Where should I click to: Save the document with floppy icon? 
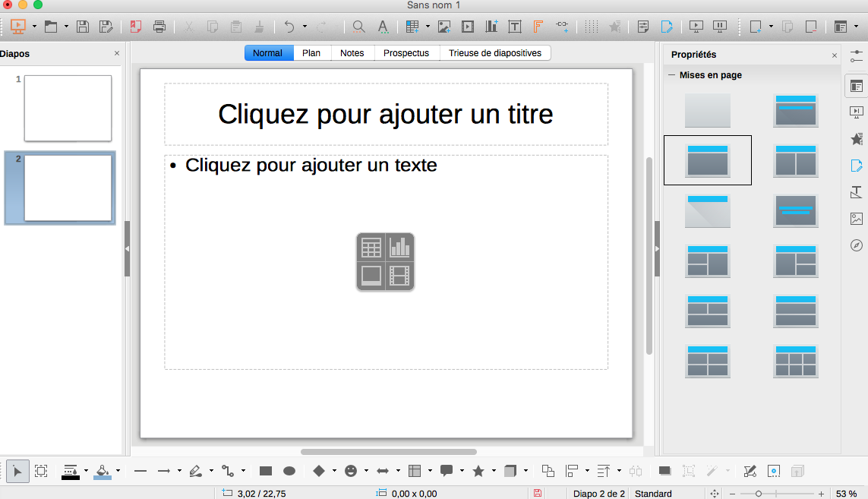click(x=83, y=26)
